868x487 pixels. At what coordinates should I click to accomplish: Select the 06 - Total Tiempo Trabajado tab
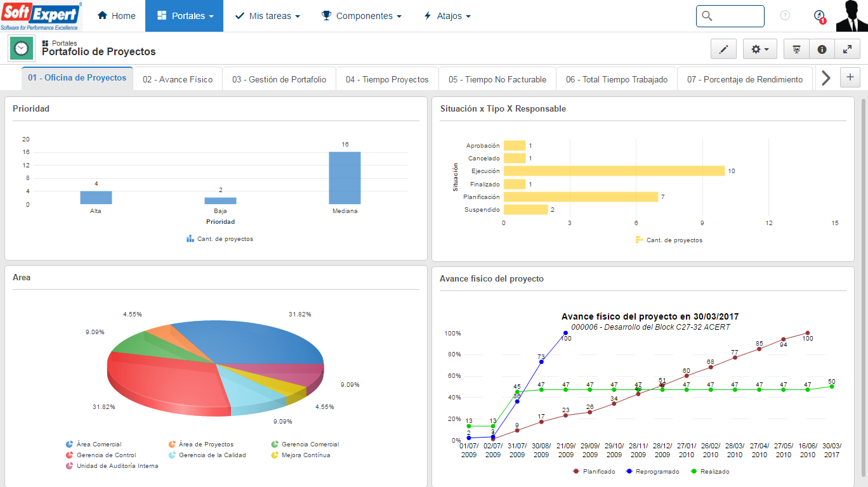point(616,78)
